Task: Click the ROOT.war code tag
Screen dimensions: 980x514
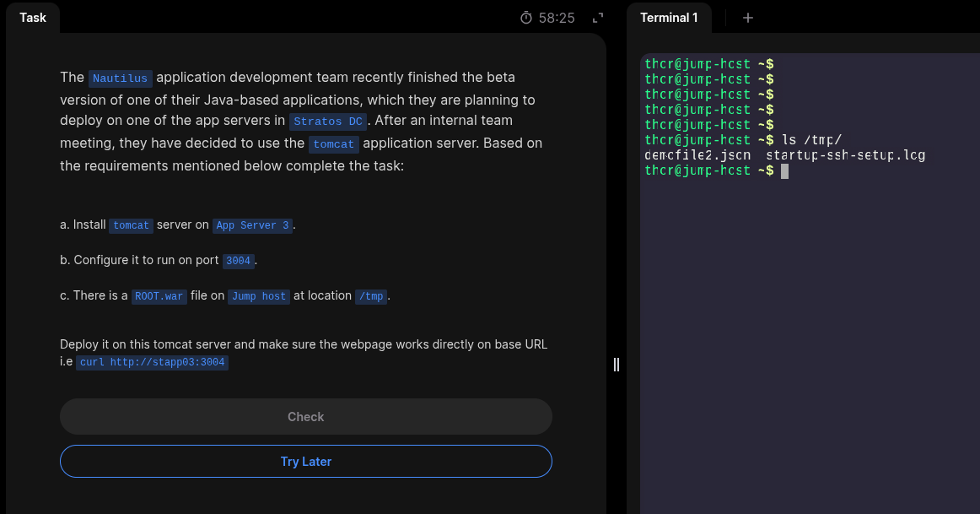Action: [x=157, y=296]
